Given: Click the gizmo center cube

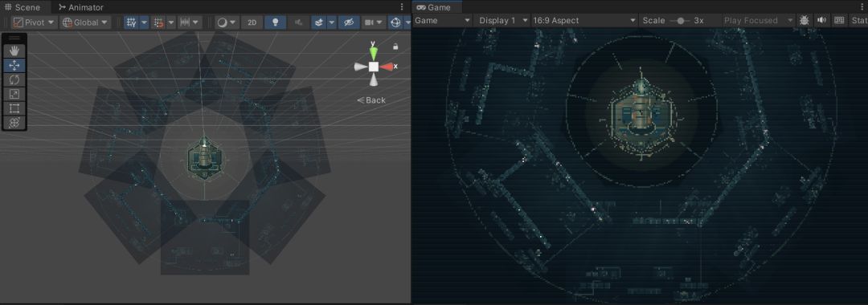Looking at the screenshot, I should [x=374, y=67].
